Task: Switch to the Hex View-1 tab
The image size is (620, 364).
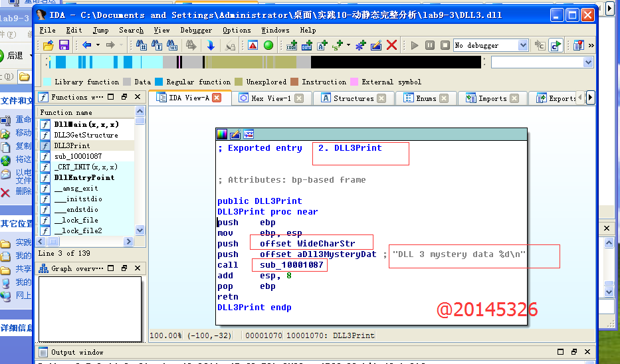Action: [270, 98]
